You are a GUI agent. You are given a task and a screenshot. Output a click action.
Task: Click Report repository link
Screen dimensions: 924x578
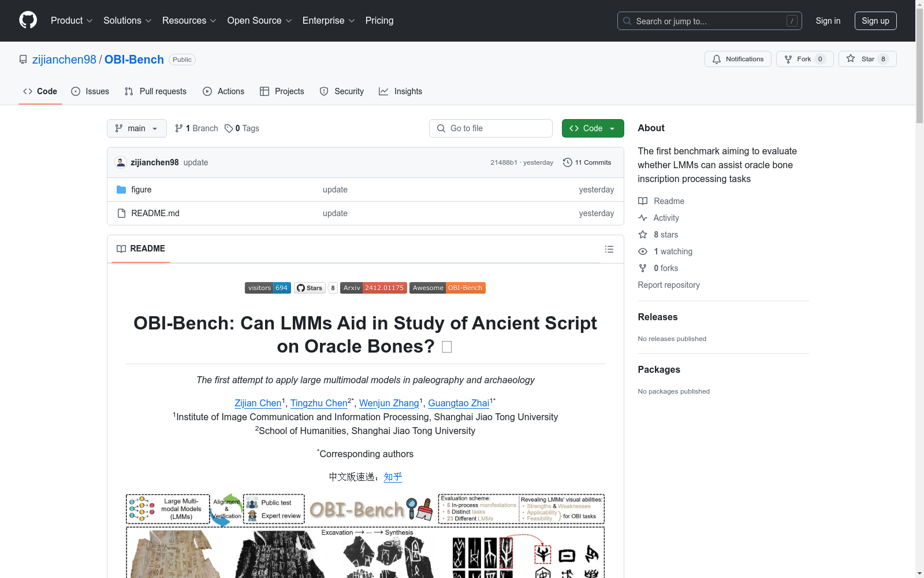coord(669,285)
